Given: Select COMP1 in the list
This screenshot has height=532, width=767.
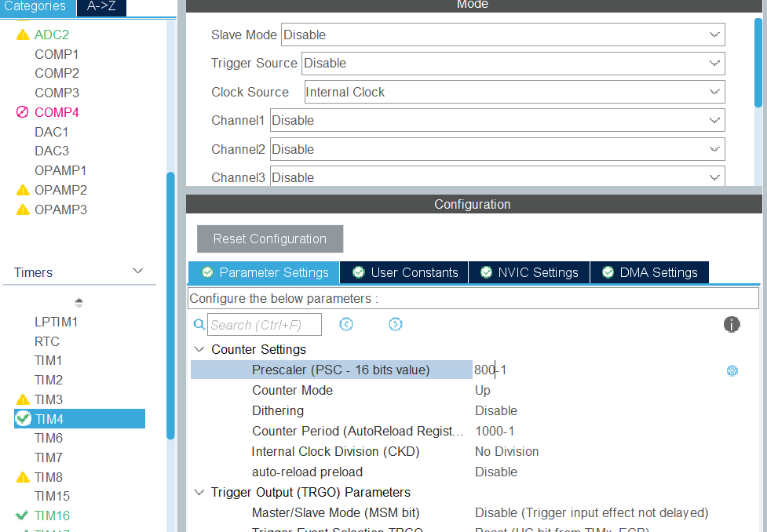Looking at the screenshot, I should pos(57,54).
